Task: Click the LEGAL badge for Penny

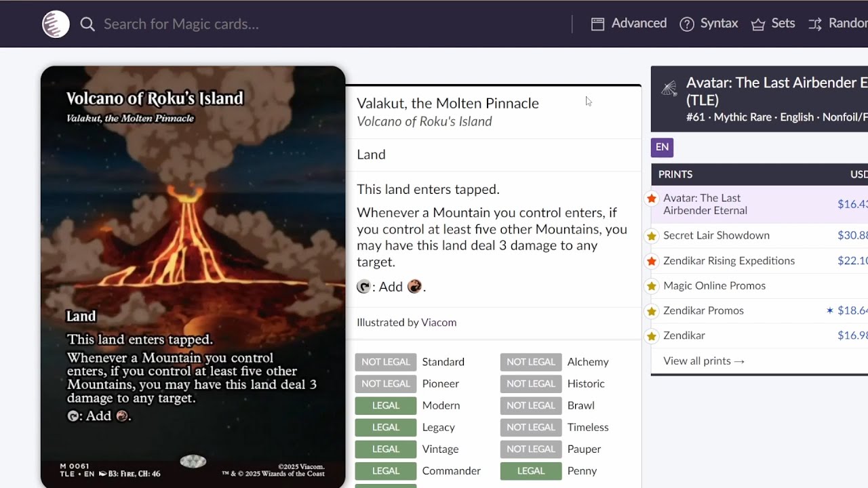Action: tap(531, 470)
